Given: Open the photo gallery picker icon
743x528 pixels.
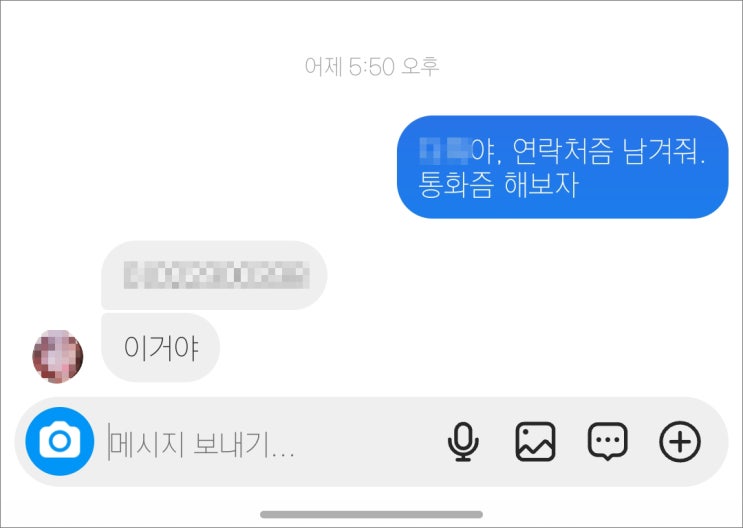Looking at the screenshot, I should click(x=535, y=442).
